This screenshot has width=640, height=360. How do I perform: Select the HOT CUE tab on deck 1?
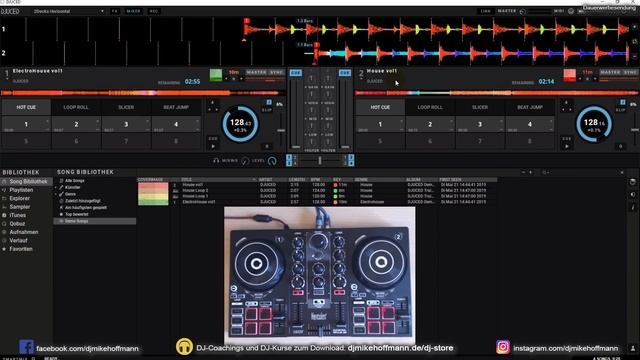tap(26, 107)
